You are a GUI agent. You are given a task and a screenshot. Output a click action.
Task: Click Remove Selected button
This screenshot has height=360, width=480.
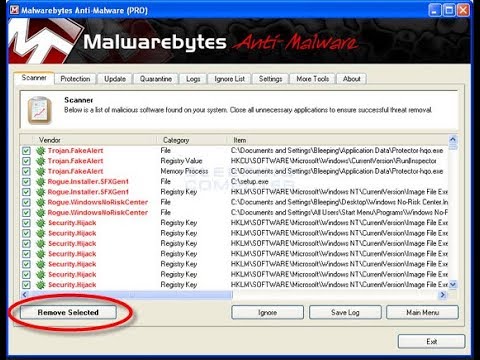[68, 312]
